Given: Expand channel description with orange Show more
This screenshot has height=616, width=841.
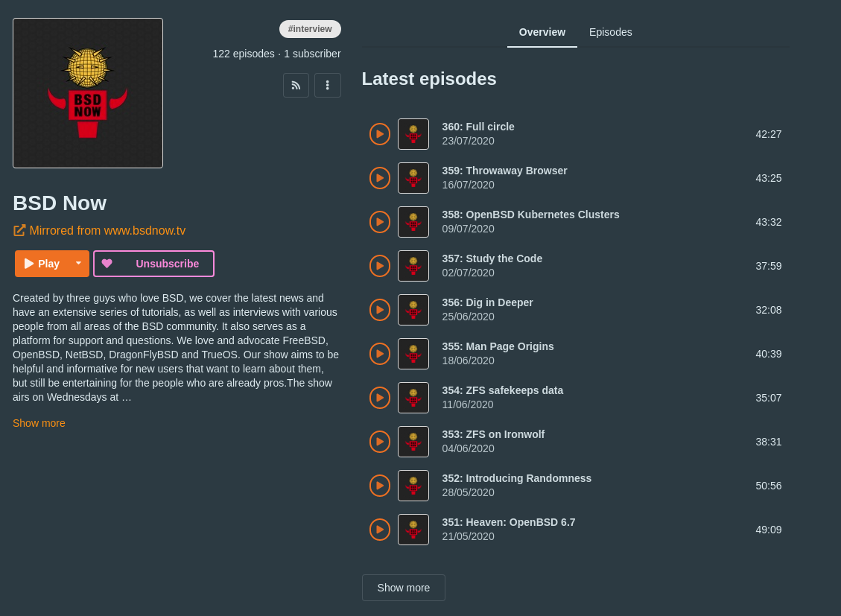Looking at the screenshot, I should coord(39,423).
